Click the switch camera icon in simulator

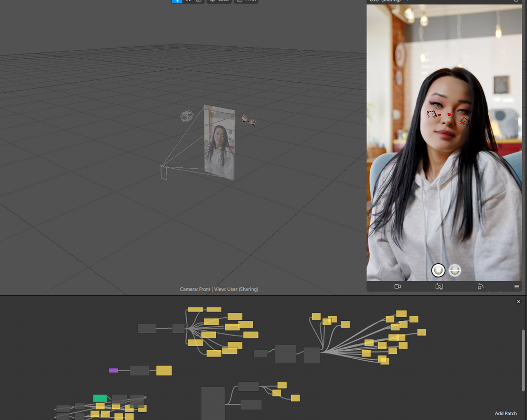pos(439,287)
